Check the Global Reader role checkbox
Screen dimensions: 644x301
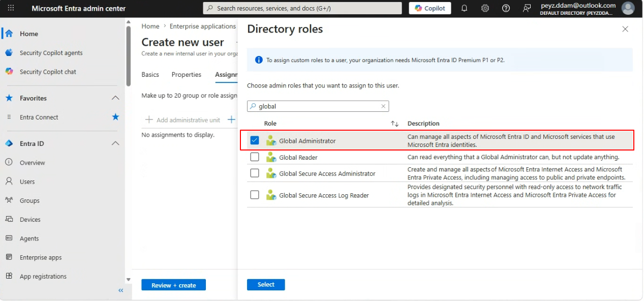coord(255,157)
